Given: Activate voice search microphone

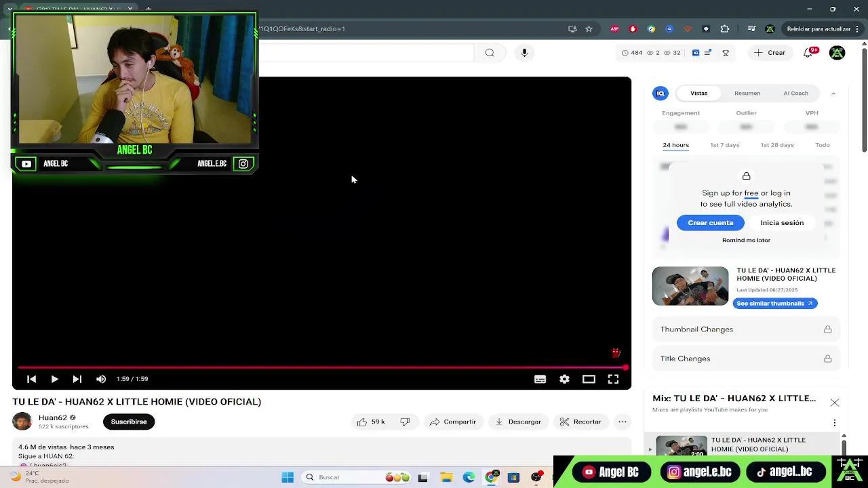Looking at the screenshot, I should [x=524, y=53].
